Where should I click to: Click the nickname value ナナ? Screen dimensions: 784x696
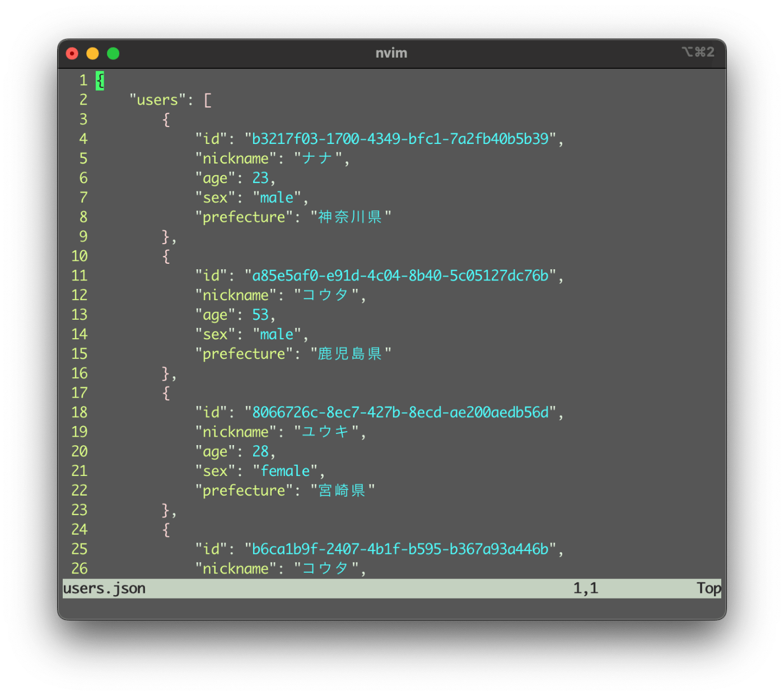[x=318, y=158]
